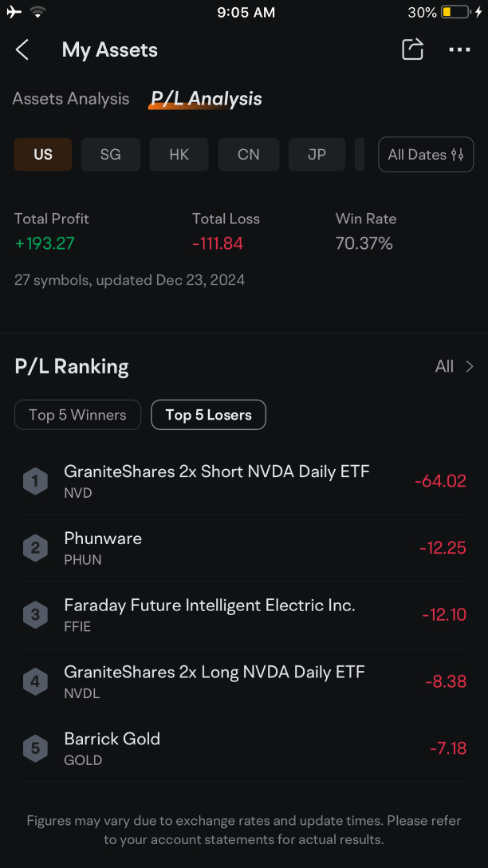Tap the battery status icon
The height and width of the screenshot is (868, 488).
(455, 12)
